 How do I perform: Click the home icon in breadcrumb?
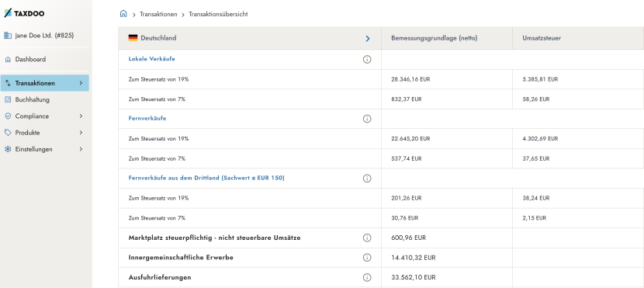(123, 13)
